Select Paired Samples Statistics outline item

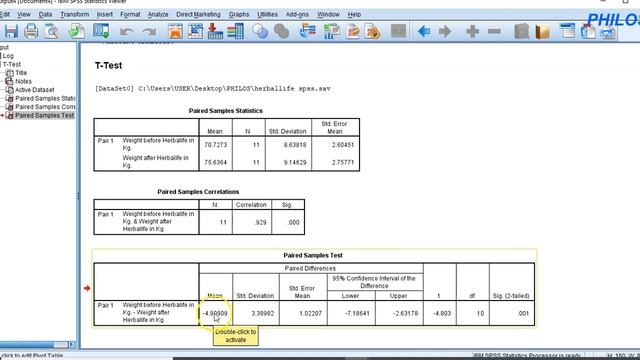click(45, 98)
